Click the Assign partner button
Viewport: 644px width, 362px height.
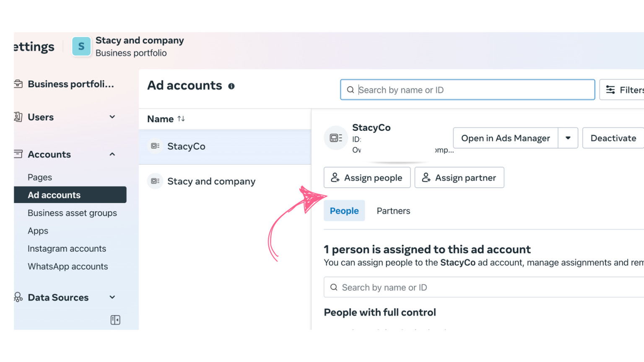[x=459, y=177]
